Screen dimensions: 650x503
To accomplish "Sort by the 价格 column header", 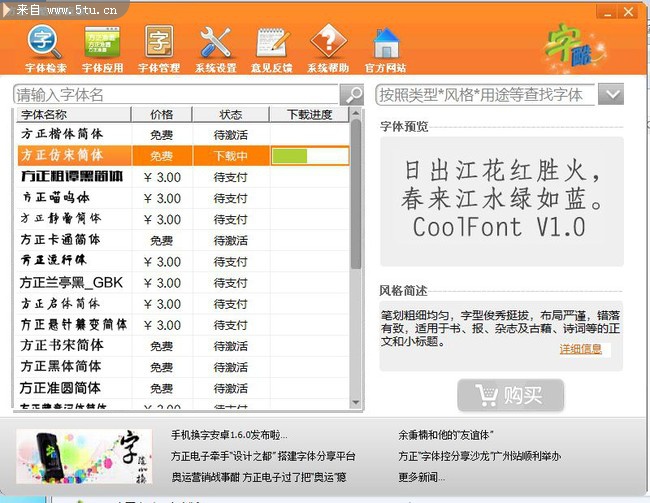I will [160, 115].
